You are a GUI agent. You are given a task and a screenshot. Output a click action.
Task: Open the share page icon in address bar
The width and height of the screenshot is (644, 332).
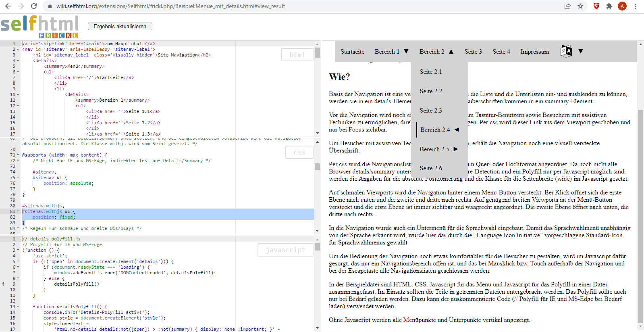(x=567, y=6)
